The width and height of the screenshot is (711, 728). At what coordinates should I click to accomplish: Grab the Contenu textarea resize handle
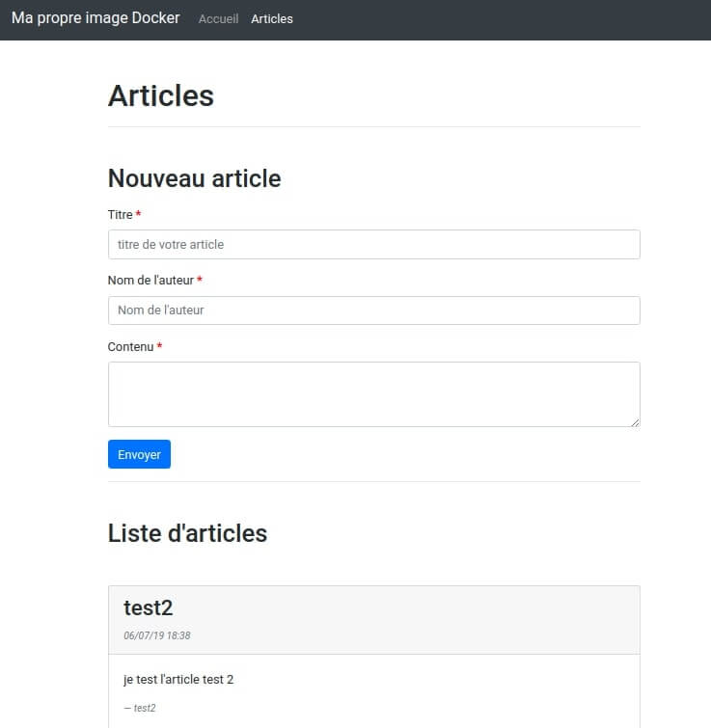point(635,421)
